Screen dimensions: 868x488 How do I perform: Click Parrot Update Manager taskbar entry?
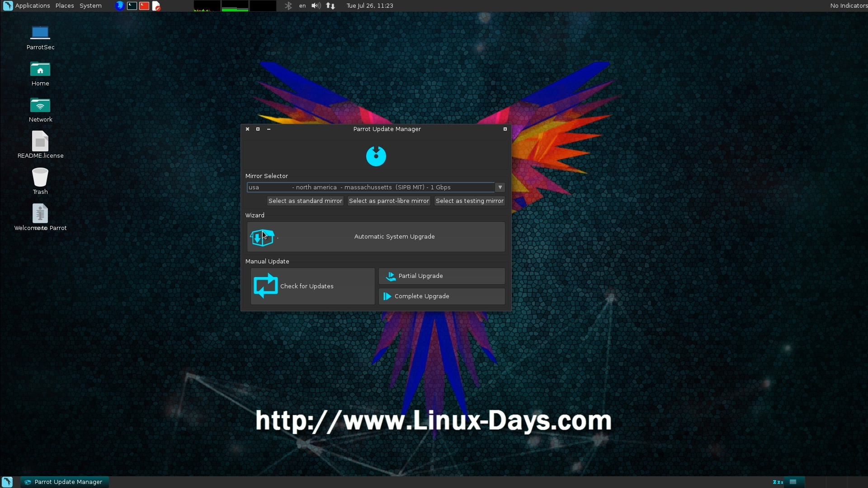(64, 482)
